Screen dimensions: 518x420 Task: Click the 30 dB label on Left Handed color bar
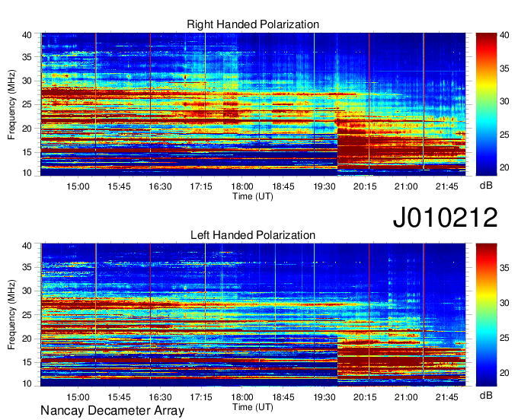[x=504, y=303]
